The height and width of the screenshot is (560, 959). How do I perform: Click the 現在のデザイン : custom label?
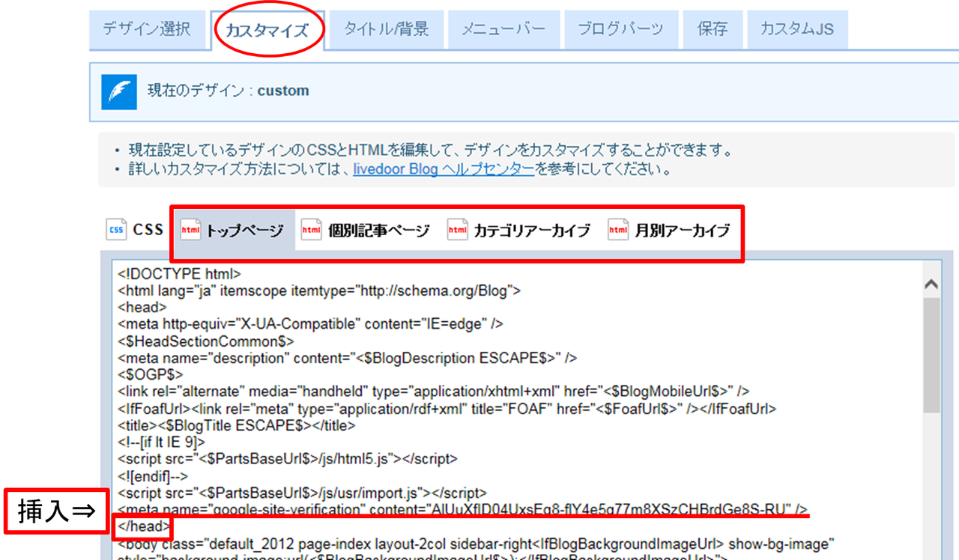[229, 91]
